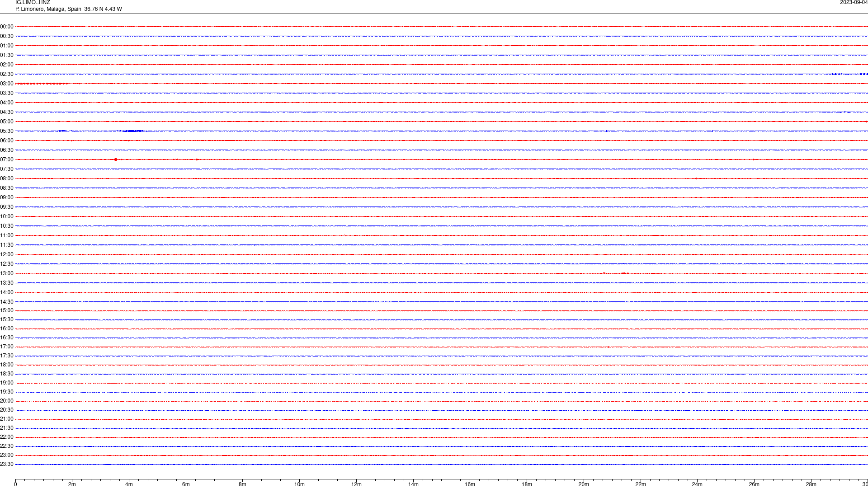Viewport: 868px width, 488px height.
Task: Click the red signal blips on the 13:00 trace
Action: tap(616, 273)
